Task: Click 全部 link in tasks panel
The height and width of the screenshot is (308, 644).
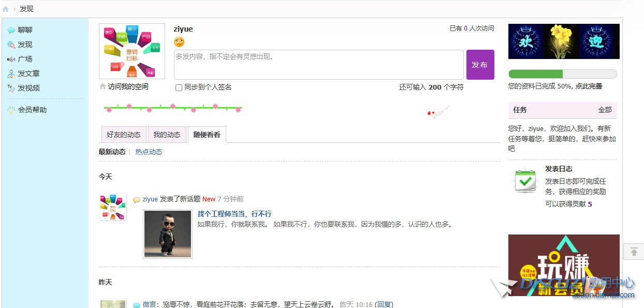Action: pyautogui.click(x=605, y=110)
